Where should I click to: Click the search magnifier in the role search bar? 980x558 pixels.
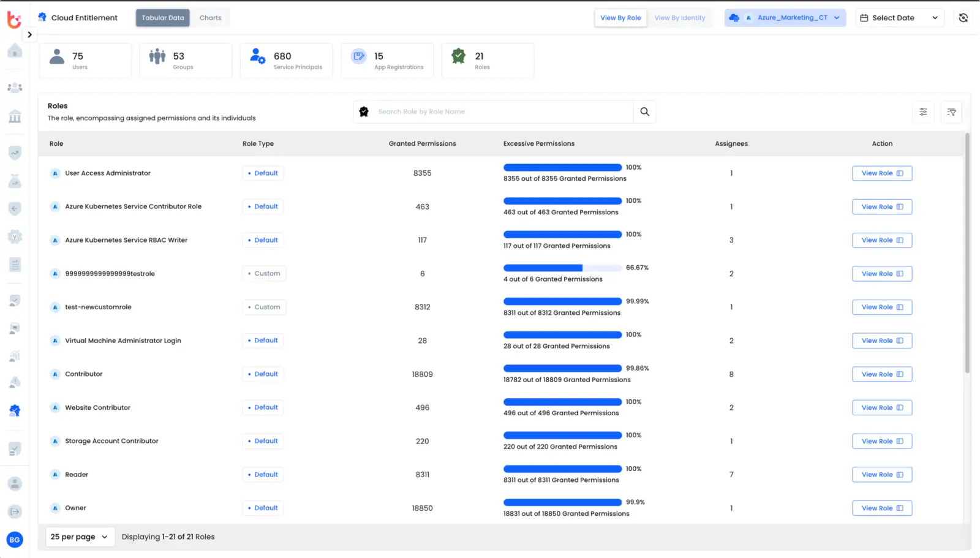(x=644, y=111)
